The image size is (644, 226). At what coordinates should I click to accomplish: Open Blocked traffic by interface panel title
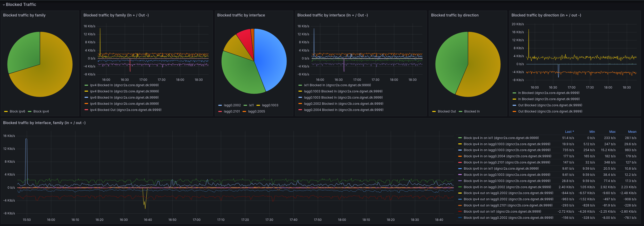tap(241, 15)
